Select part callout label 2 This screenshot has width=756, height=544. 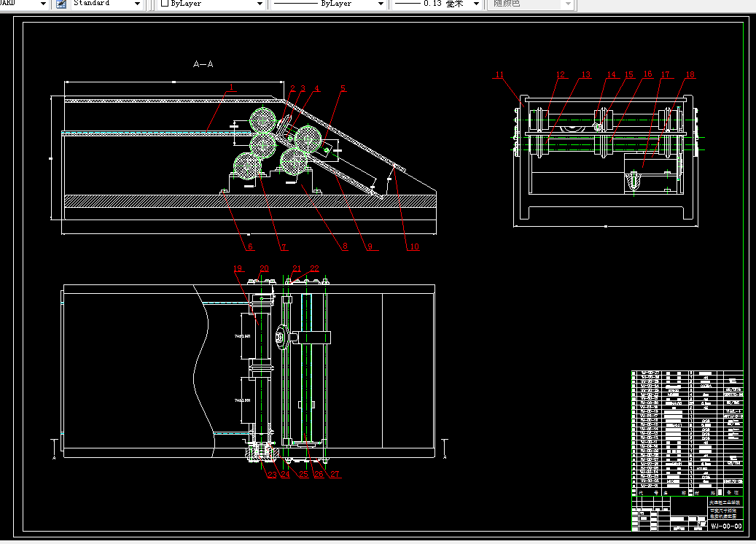click(292, 88)
